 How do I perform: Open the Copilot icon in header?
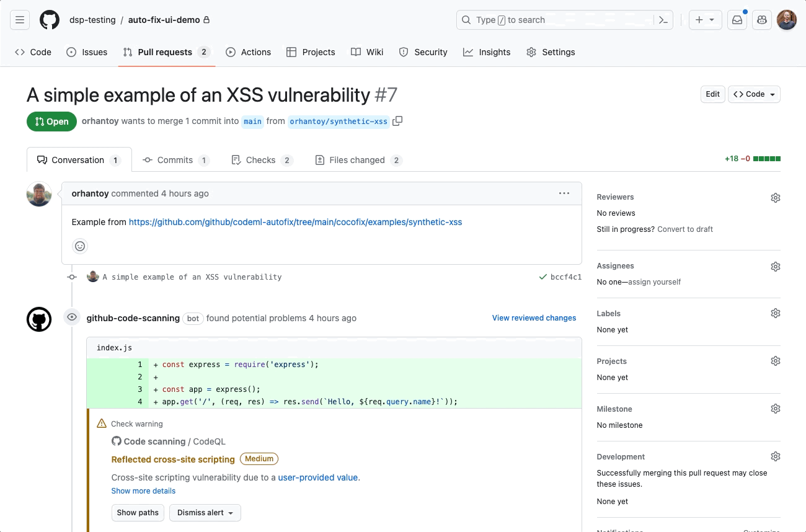[x=762, y=20]
